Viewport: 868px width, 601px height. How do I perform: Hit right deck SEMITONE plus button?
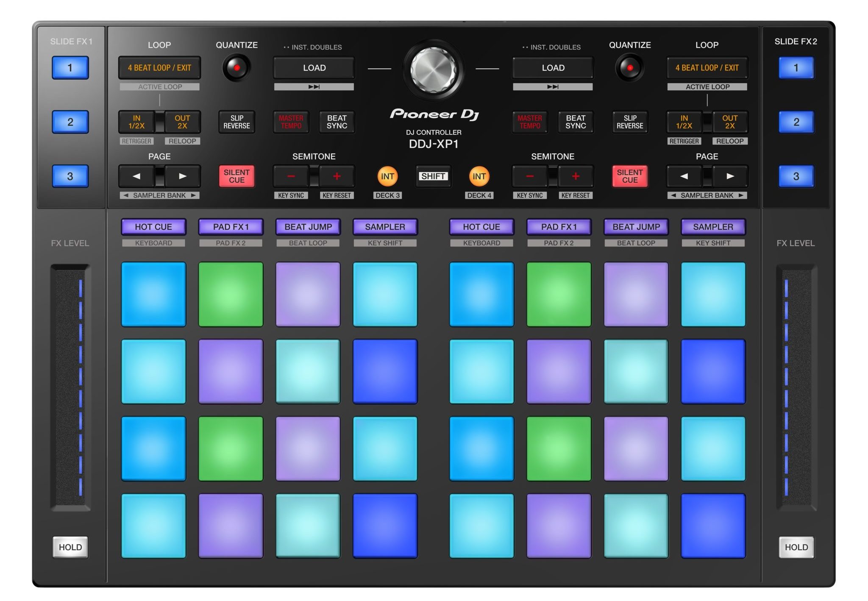(576, 176)
